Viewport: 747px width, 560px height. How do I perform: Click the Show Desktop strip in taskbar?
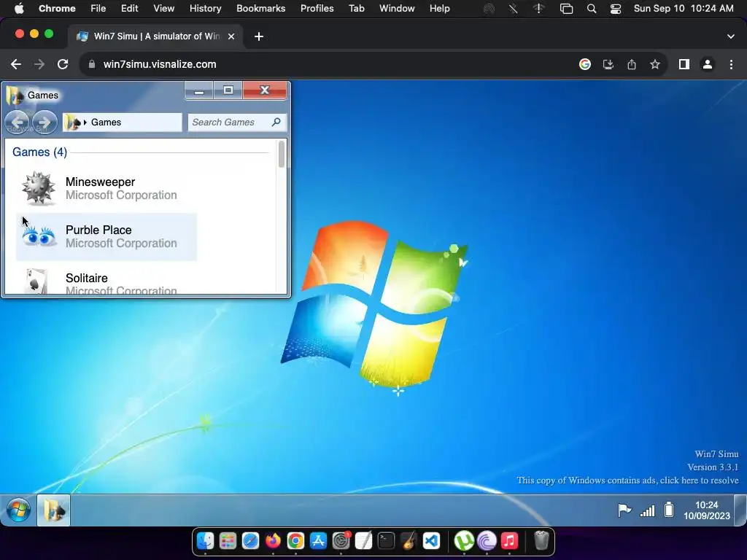[740, 510]
